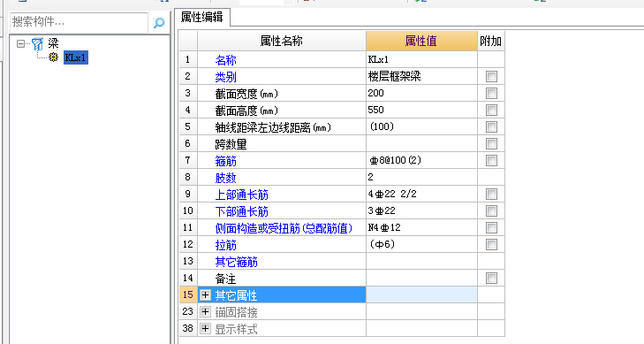The height and width of the screenshot is (344, 644).
Task: Click the 肢数 property link
Action: [225, 178]
